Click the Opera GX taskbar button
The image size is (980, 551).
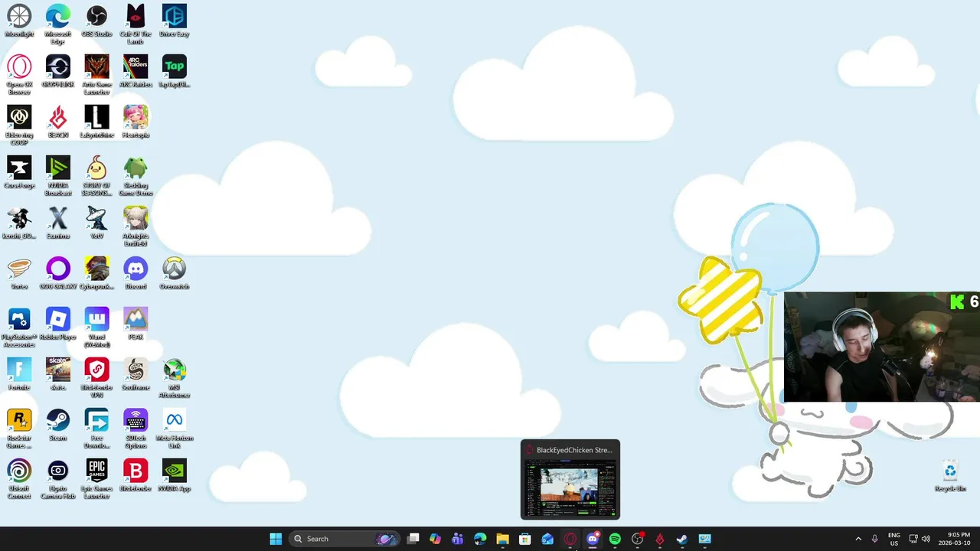(x=570, y=539)
